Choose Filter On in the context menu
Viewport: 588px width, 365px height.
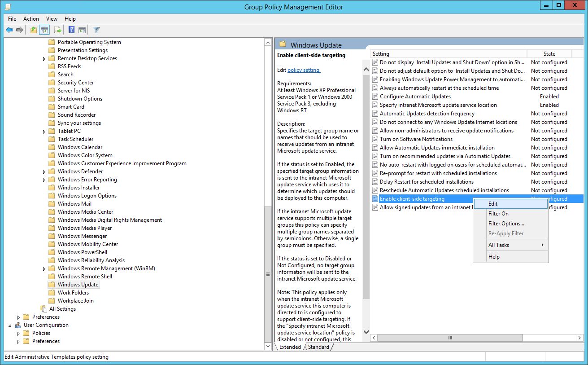(x=511, y=214)
